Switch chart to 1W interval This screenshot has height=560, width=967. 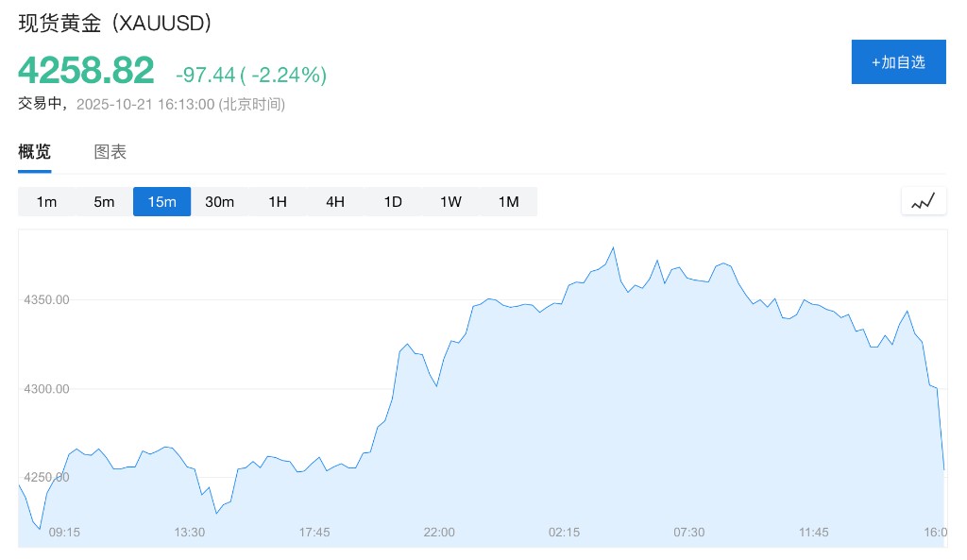coord(450,202)
